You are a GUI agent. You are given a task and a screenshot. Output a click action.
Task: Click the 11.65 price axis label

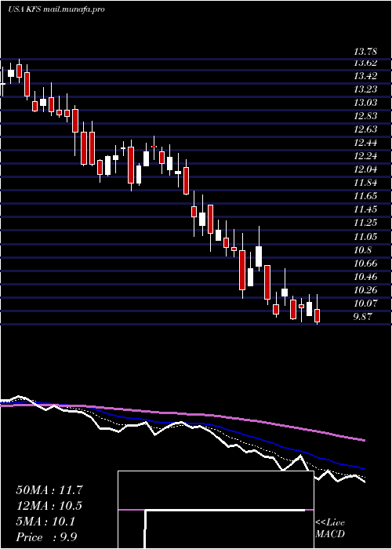tap(365, 196)
